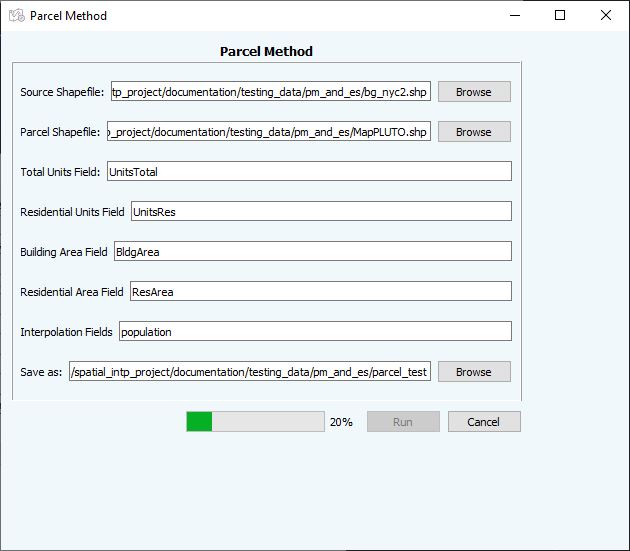The image size is (630, 551).
Task: Select the Building Area Field input
Action: [313, 251]
